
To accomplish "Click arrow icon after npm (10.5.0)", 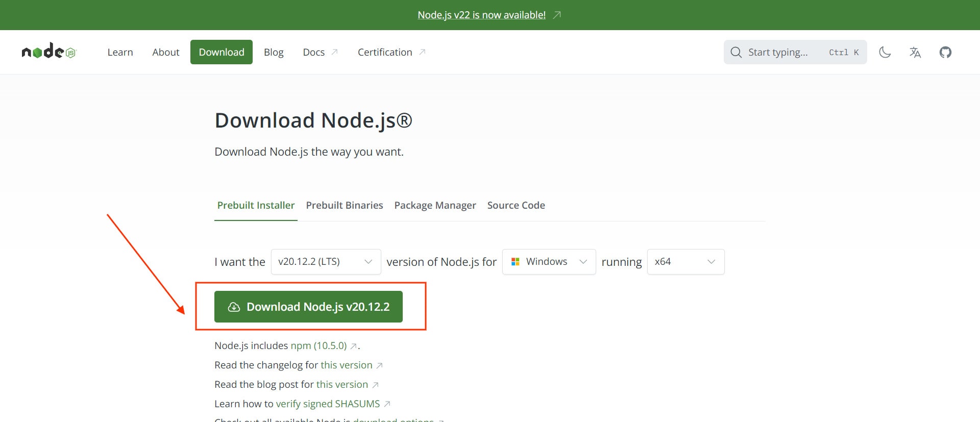I will pyautogui.click(x=353, y=346).
